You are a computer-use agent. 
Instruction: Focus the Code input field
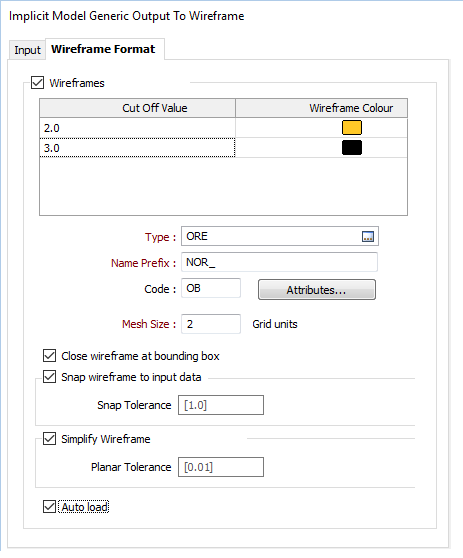coord(211,288)
